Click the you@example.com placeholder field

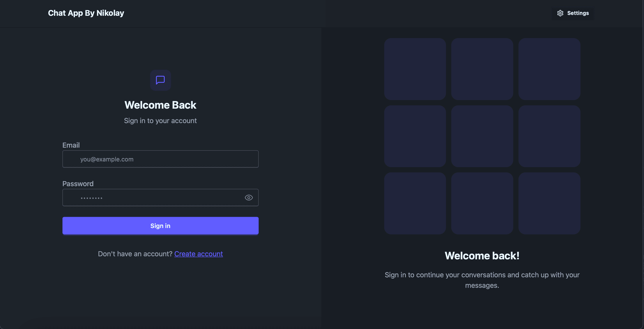tap(160, 159)
